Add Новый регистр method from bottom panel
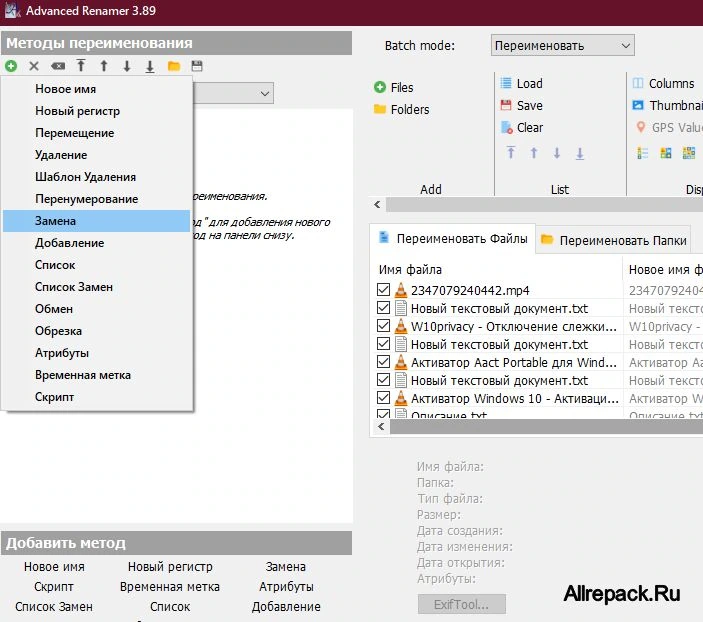Viewport: 703px width, 622px height. pyautogui.click(x=170, y=566)
